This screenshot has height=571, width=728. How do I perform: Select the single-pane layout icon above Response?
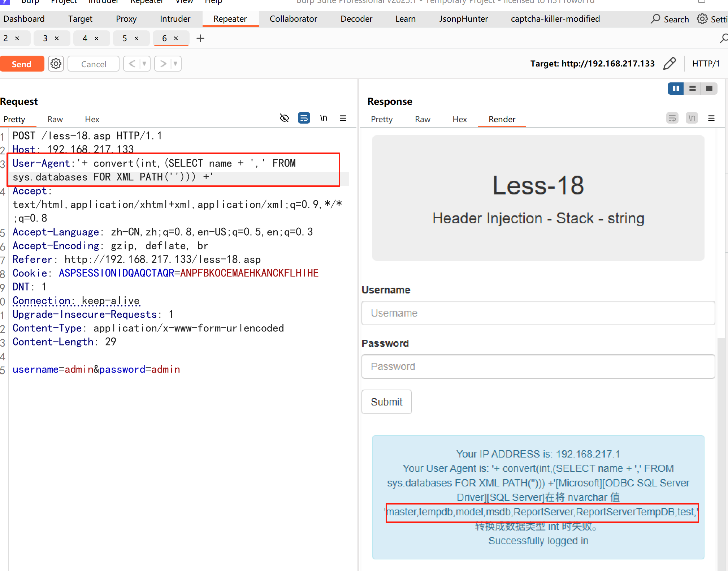click(x=709, y=88)
